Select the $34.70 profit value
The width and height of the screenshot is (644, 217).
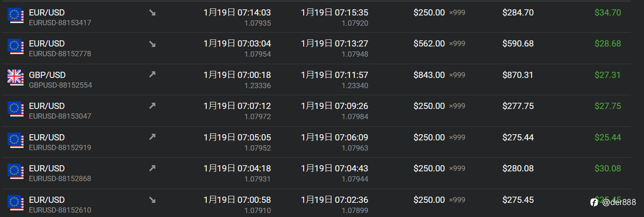click(608, 13)
